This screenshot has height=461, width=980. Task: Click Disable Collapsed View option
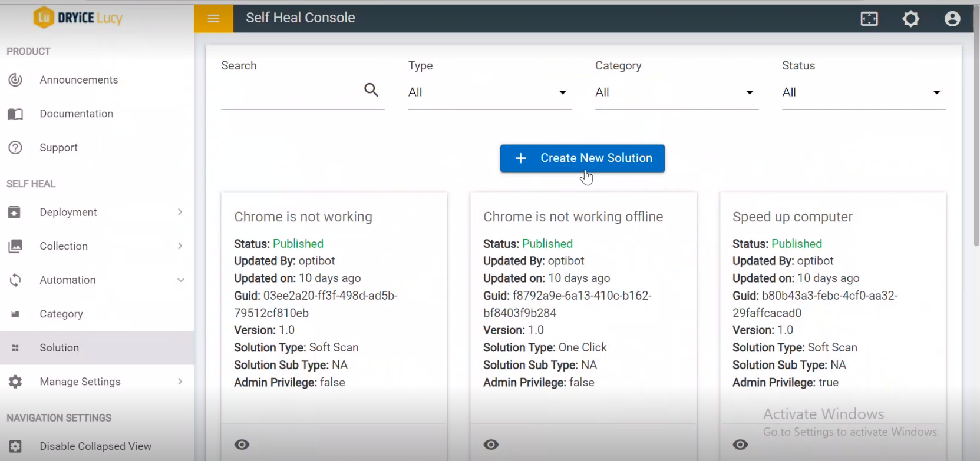click(x=95, y=446)
